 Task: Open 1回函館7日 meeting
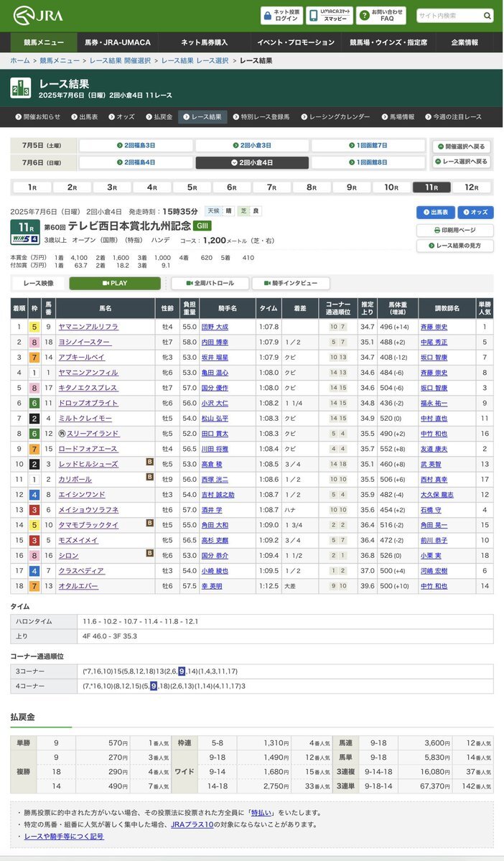[368, 146]
